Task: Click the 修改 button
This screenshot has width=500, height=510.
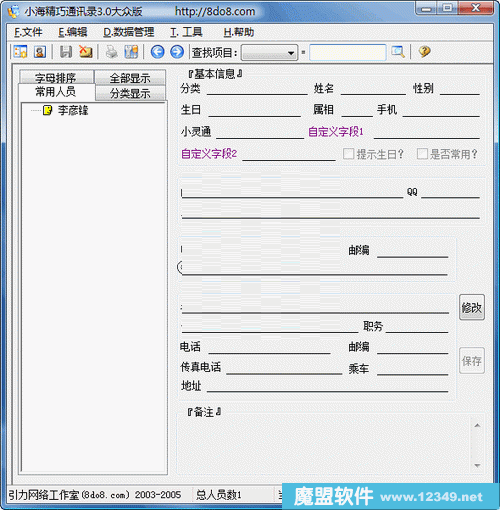Action: (472, 307)
